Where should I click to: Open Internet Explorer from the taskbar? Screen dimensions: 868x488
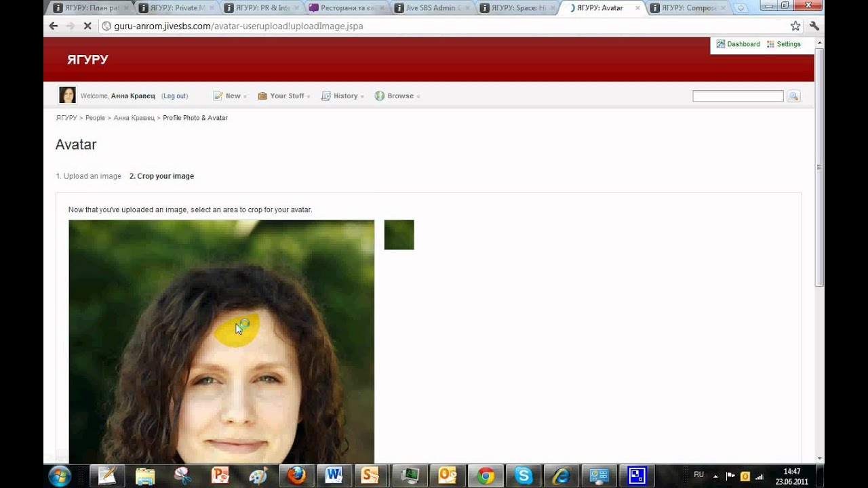click(x=561, y=476)
